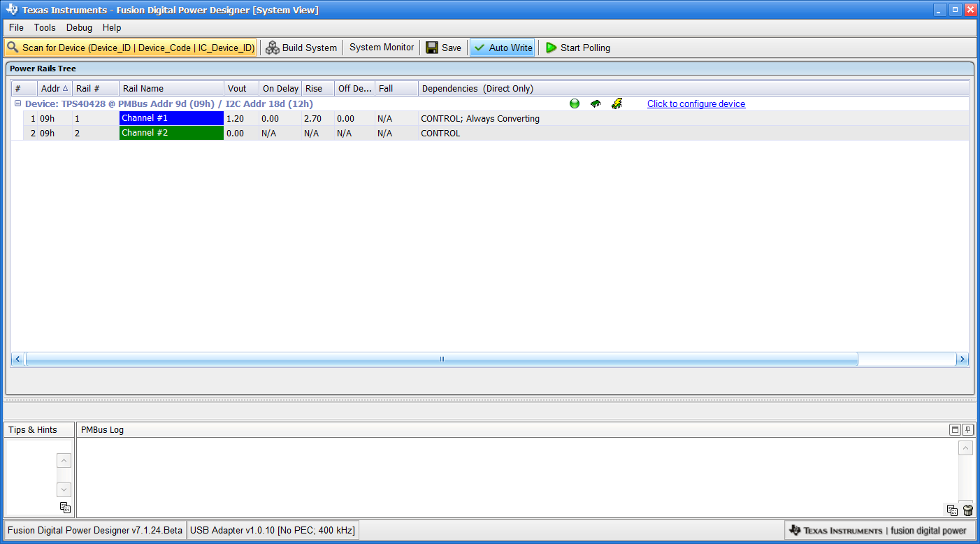
Task: Maximize the PMBus Log panel
Action: [955, 429]
